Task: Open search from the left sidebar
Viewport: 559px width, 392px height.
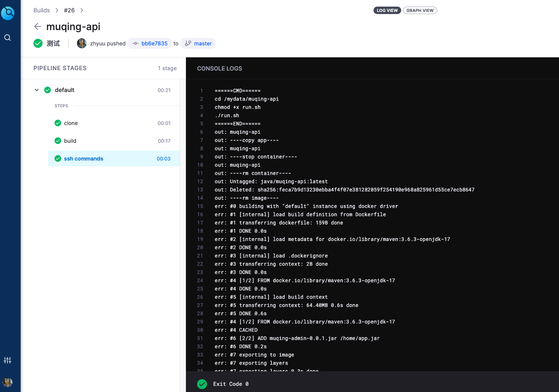Action: click(7, 37)
